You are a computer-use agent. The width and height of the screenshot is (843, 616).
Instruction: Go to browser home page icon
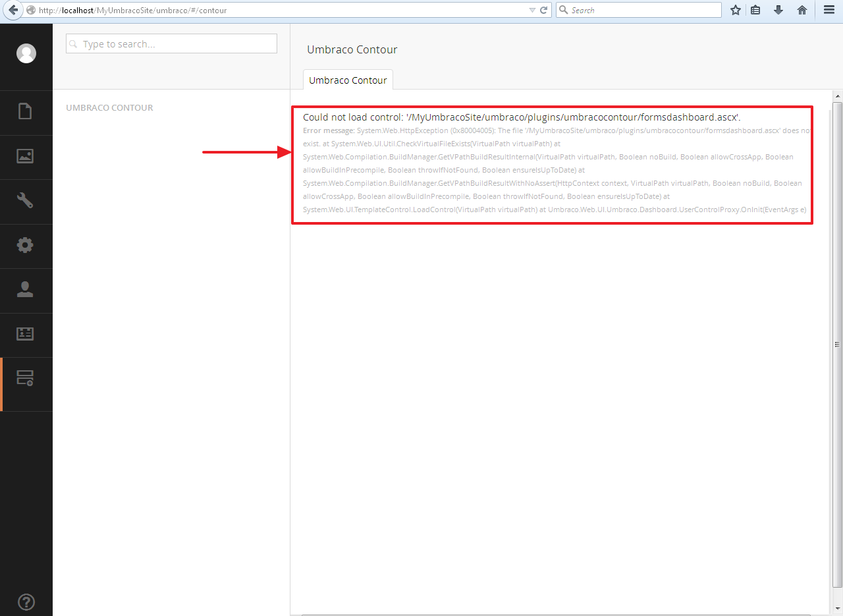point(802,10)
